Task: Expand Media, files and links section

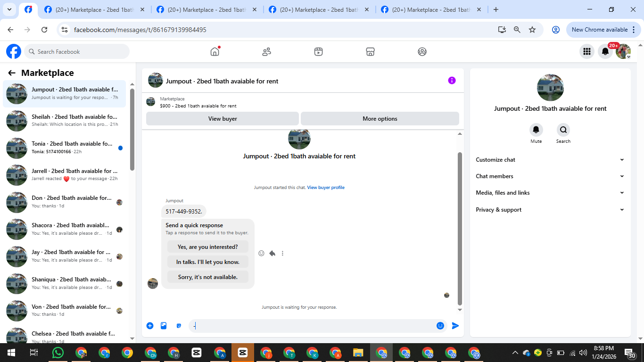Action: (x=550, y=193)
